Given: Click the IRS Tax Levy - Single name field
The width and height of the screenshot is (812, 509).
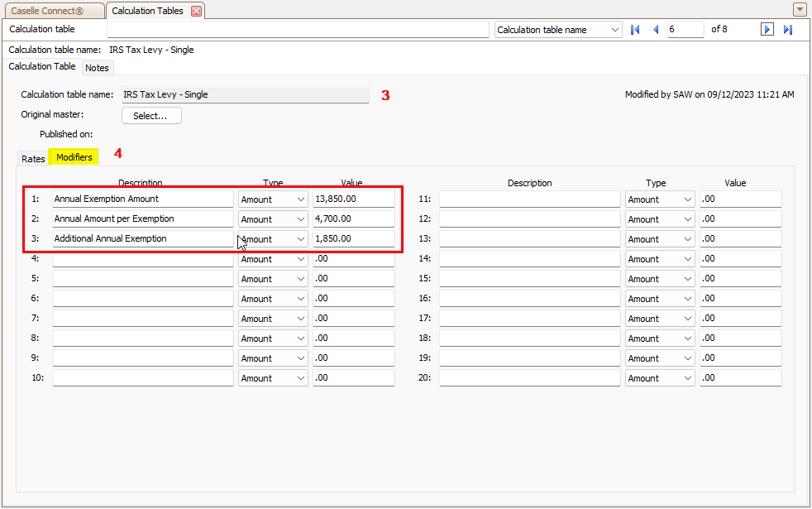Looking at the screenshot, I should [x=246, y=95].
